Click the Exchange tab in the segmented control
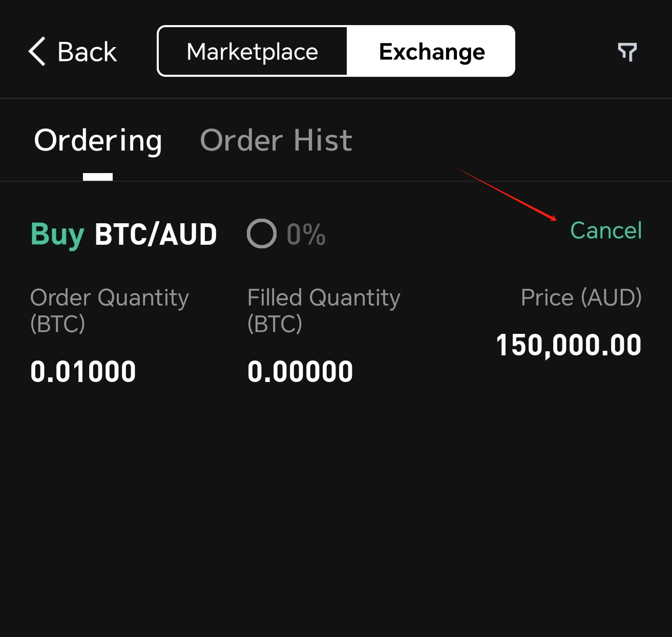672x637 pixels. click(431, 51)
